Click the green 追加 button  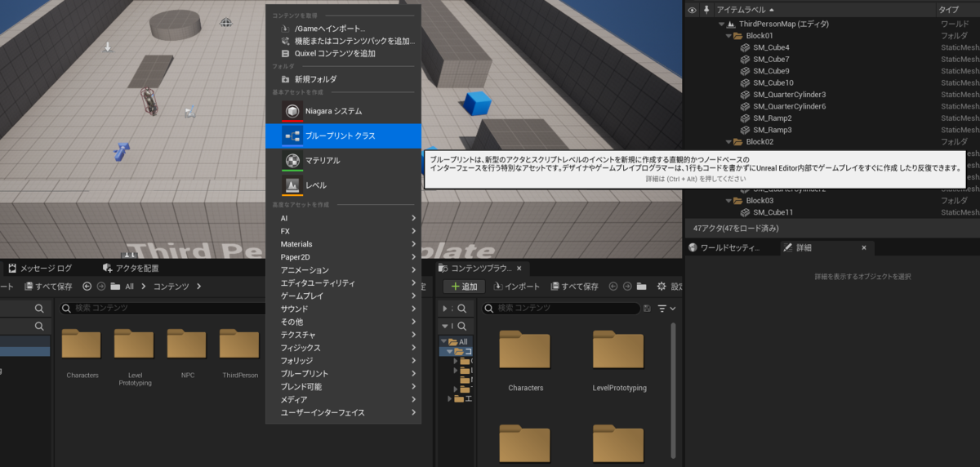(x=464, y=287)
